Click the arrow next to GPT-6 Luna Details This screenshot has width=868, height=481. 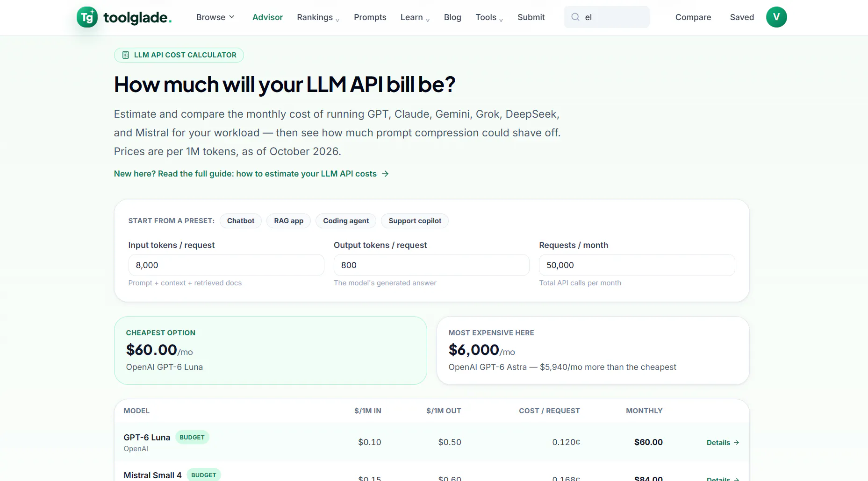[x=737, y=443]
